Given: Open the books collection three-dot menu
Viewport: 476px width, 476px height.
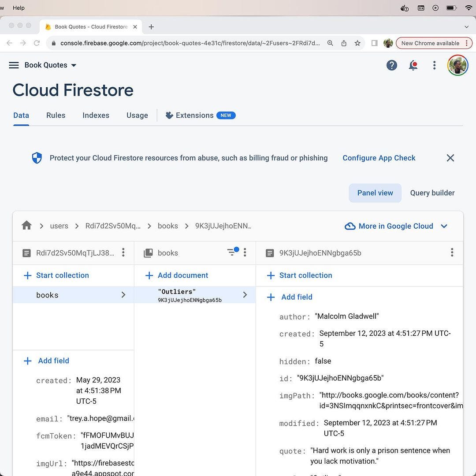Looking at the screenshot, I should [x=245, y=252].
